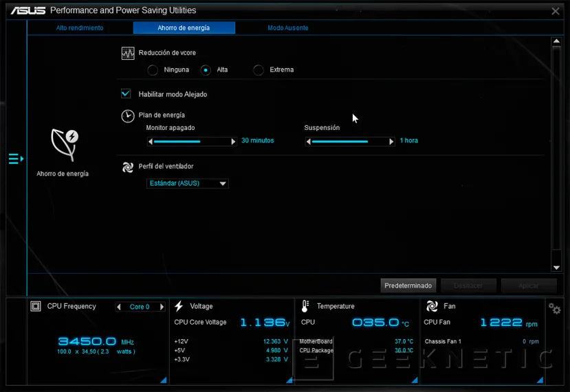The image size is (570, 392).
Task: Open the monitor settings gear icon
Action: tap(555, 309)
